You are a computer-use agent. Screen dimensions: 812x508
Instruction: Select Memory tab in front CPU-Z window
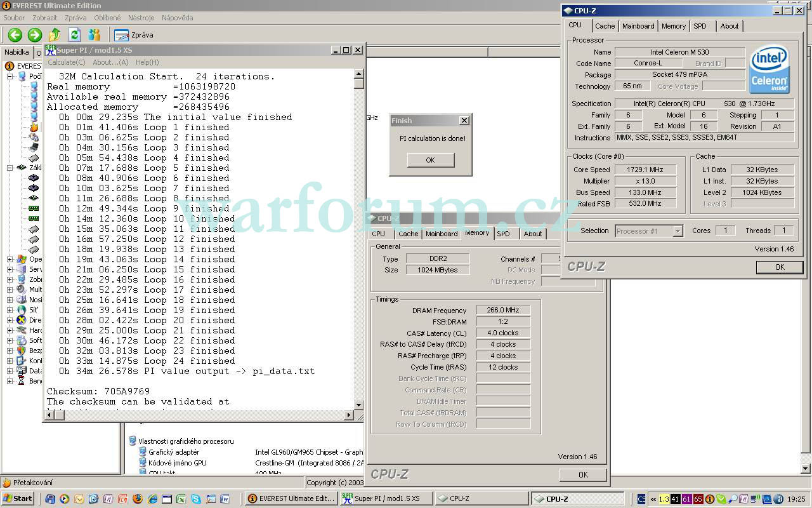674,26
